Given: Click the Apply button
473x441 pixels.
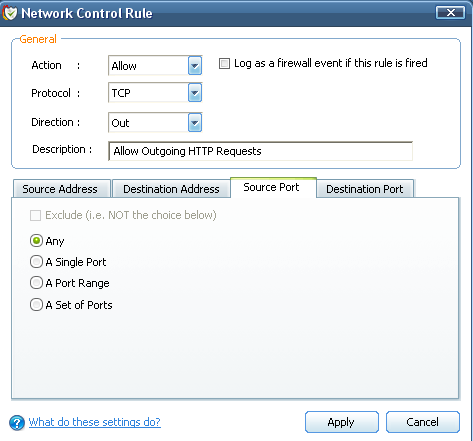Looking at the screenshot, I should tap(342, 422).
